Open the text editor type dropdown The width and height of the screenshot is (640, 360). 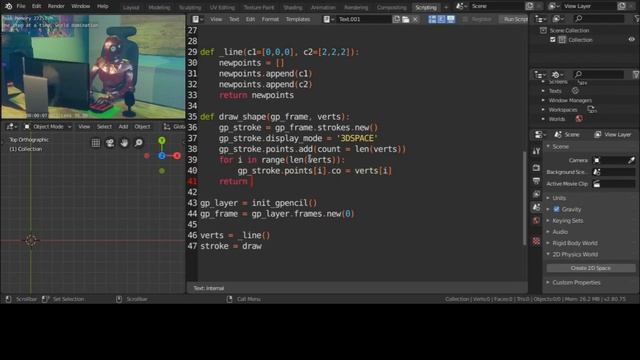(198, 19)
